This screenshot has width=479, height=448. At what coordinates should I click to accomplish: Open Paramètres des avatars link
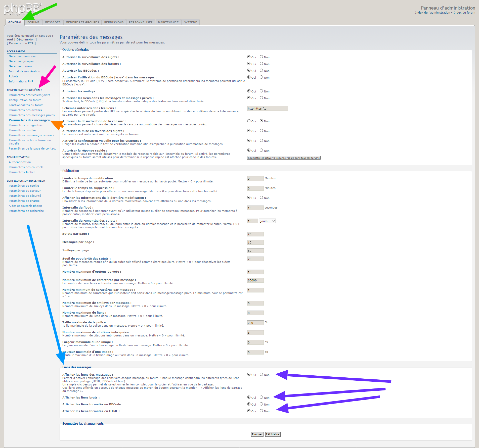pos(25,110)
